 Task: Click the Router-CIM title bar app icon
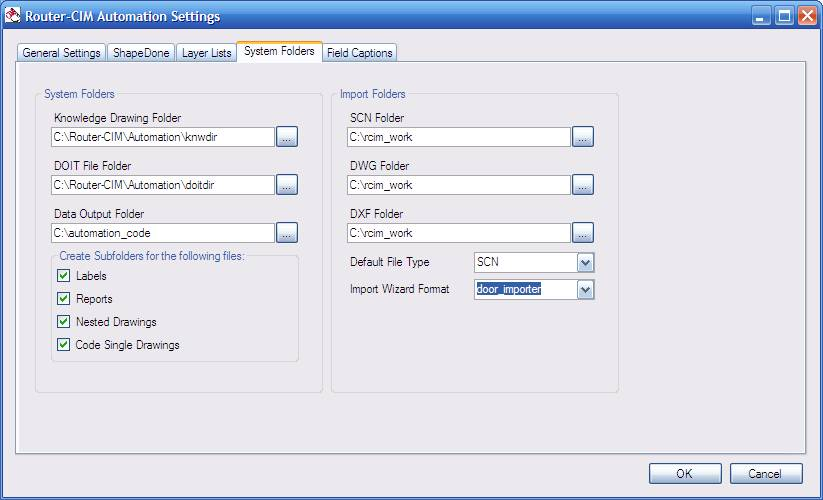[12, 16]
